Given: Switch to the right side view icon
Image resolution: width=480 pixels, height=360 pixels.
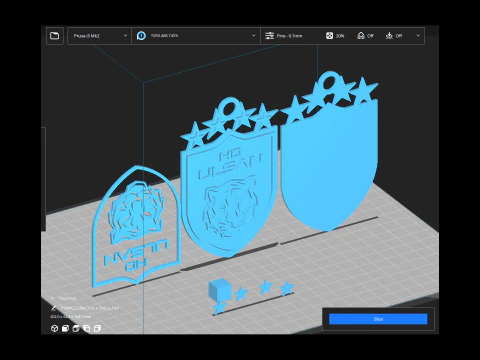Looking at the screenshot, I should click(97, 329).
